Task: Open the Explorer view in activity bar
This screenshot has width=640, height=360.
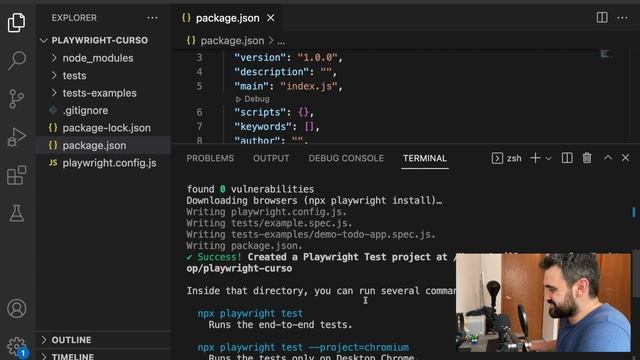Action: point(17,22)
